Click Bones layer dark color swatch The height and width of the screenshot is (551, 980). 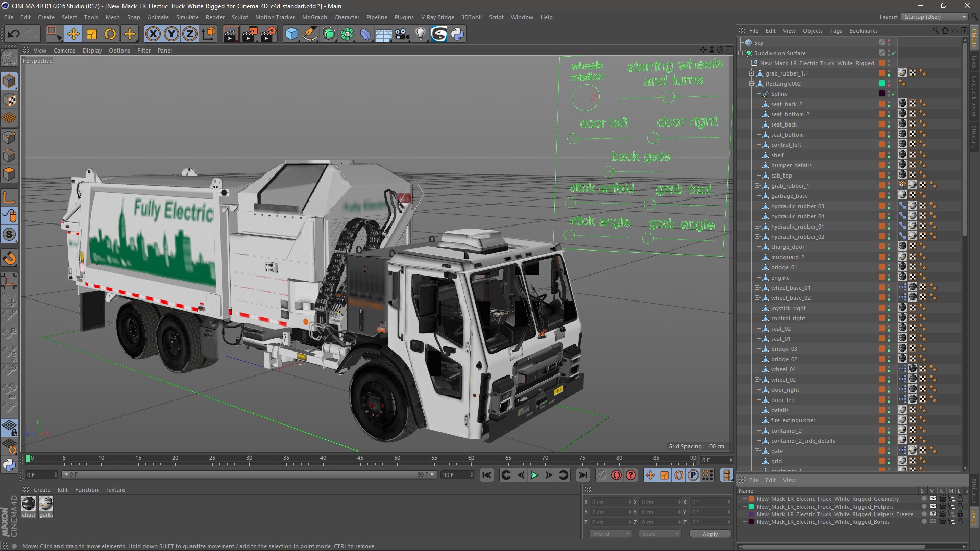(751, 522)
